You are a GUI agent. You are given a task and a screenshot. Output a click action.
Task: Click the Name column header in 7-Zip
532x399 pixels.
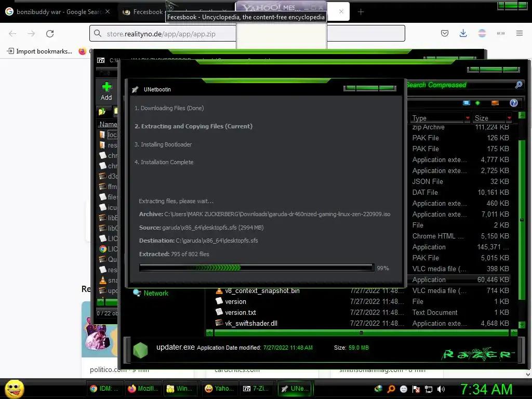tap(108, 124)
